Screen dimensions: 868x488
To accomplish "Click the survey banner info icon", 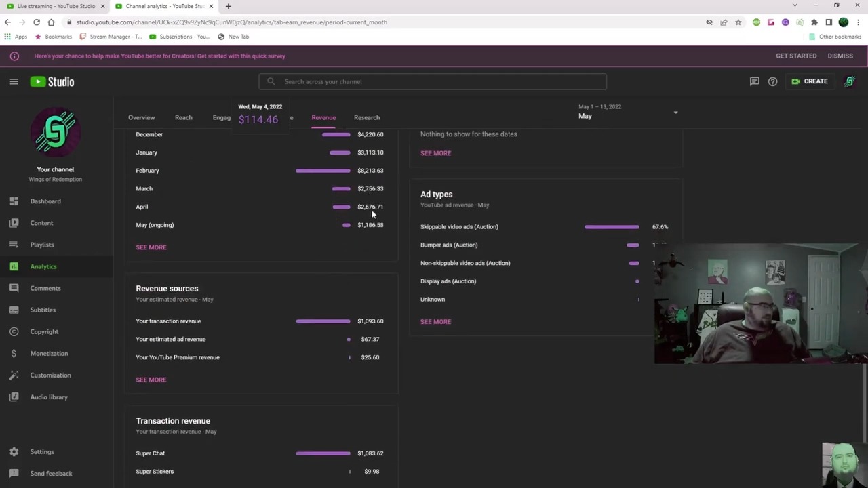I will (14, 56).
